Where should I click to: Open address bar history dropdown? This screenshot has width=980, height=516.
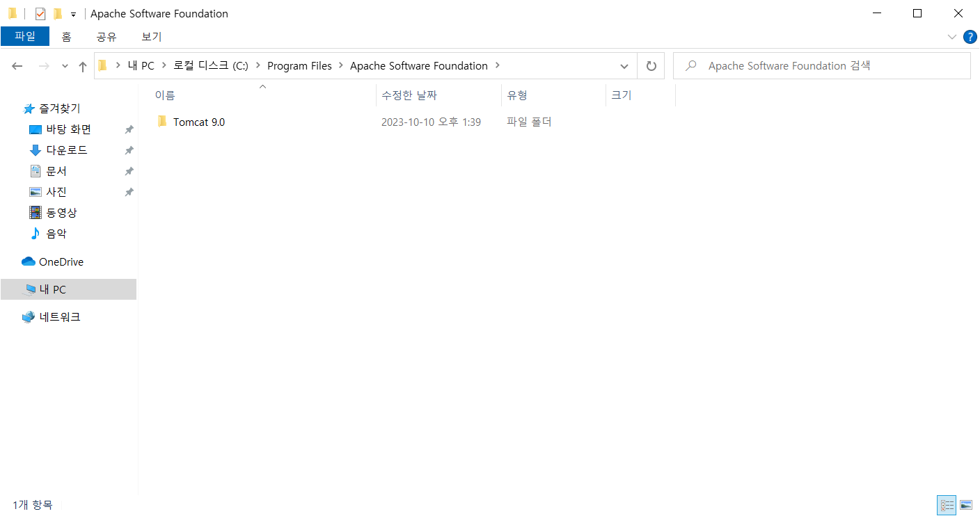[624, 66]
